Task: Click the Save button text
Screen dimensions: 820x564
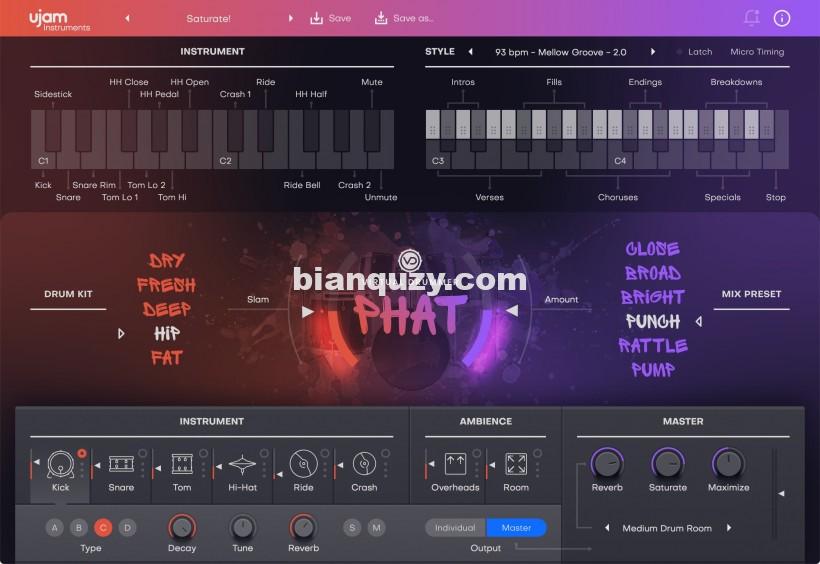Action: click(x=340, y=18)
